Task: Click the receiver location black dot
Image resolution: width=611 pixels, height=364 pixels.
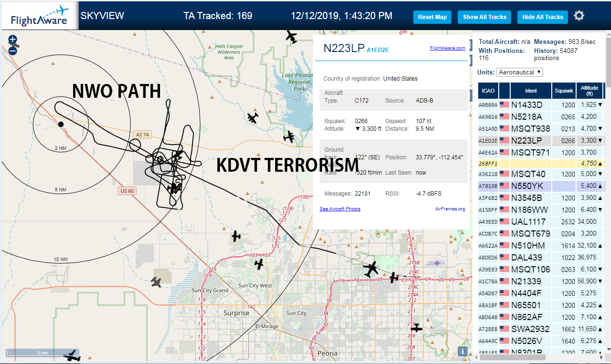Action: (61, 124)
